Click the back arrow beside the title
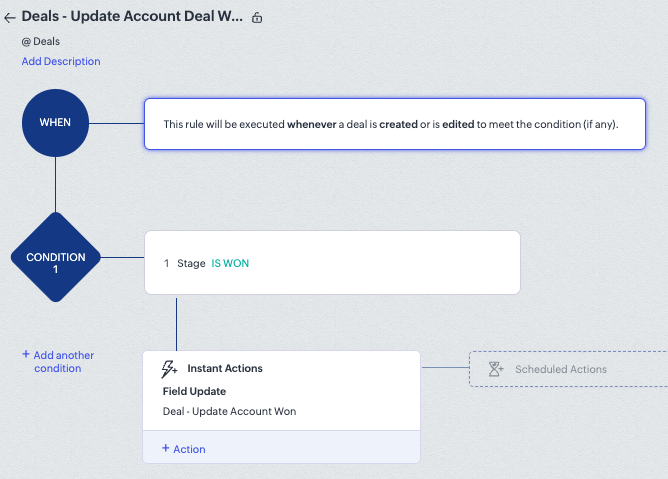 click(x=10, y=18)
